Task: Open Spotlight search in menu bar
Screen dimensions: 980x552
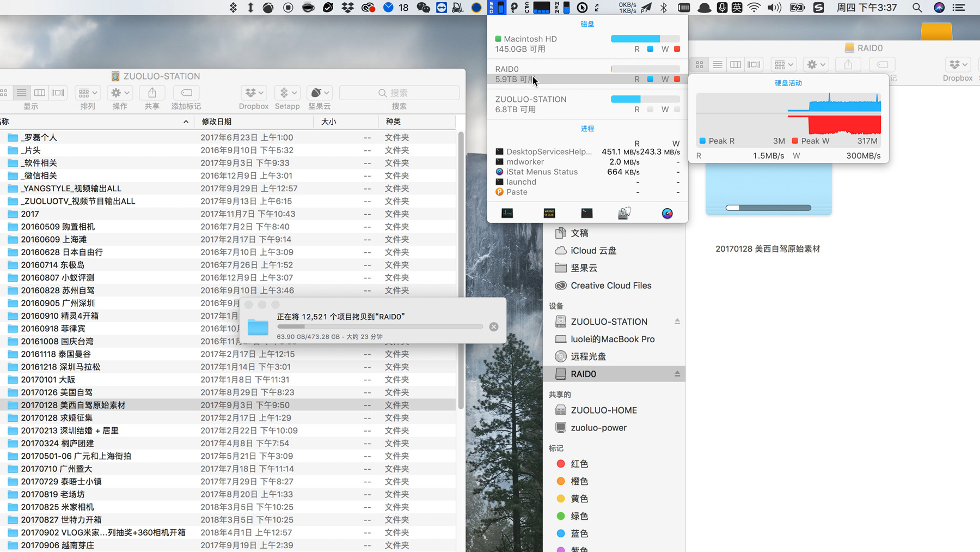Action: pyautogui.click(x=917, y=8)
